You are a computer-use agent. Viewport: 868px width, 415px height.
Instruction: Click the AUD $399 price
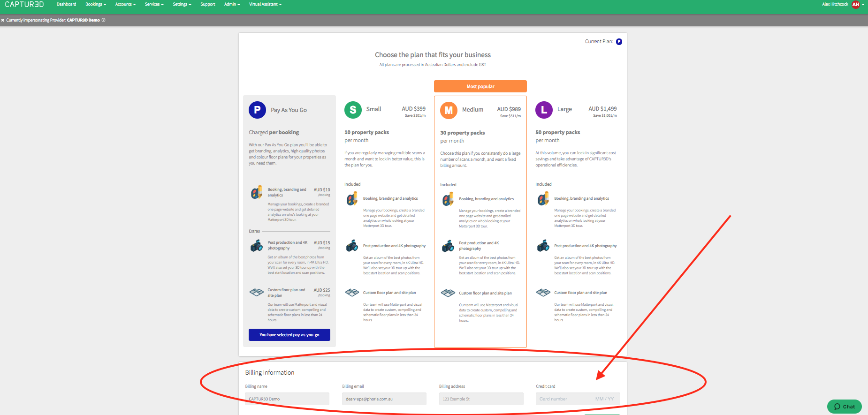(414, 109)
